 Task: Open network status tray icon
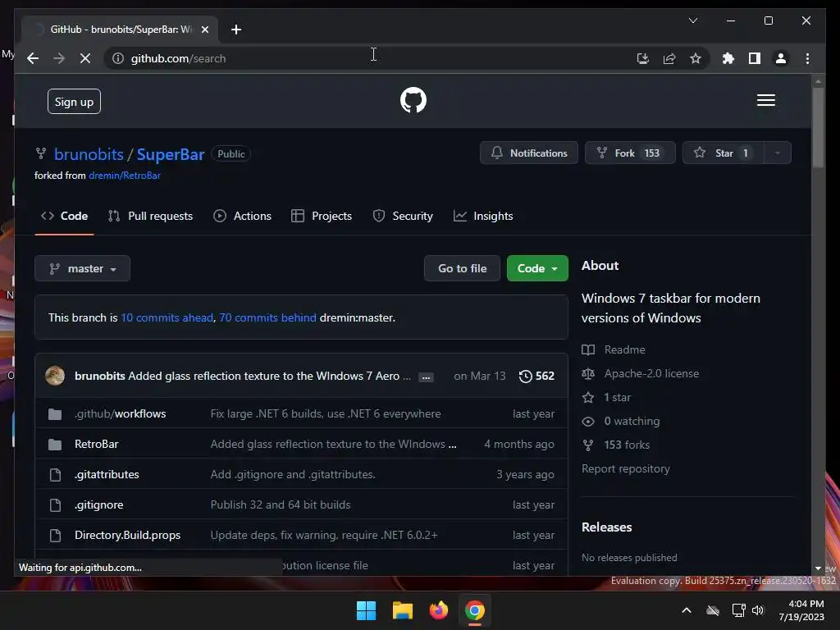[739, 610]
